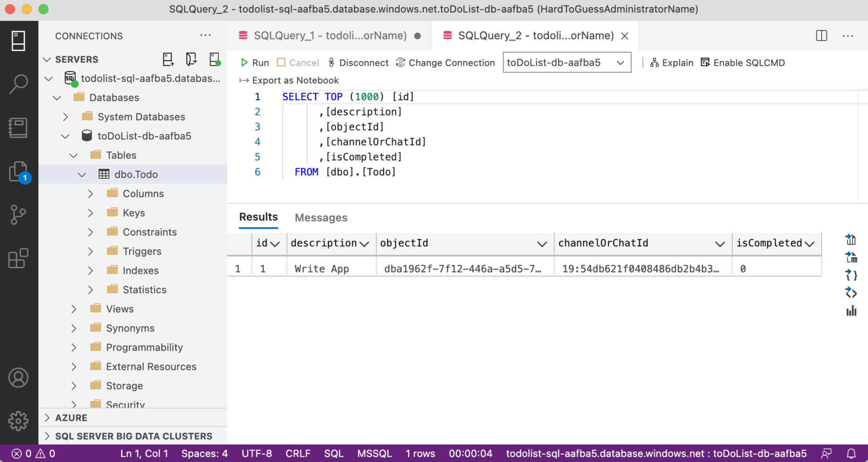Save results as JSON icon
The height and width of the screenshot is (462, 868).
851,275
